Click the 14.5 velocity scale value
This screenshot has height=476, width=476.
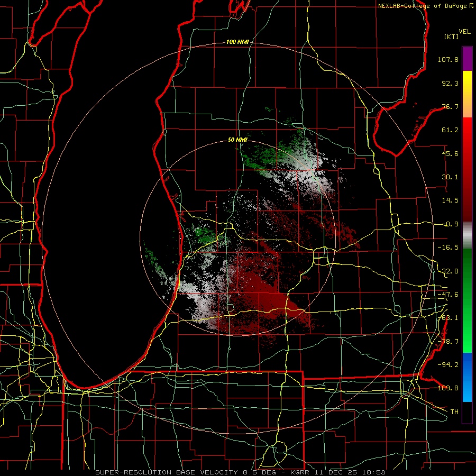pyautogui.click(x=450, y=200)
